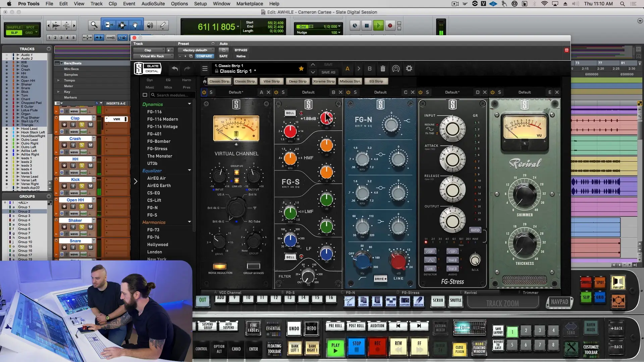644x362 pixels.
Task: Toggle power on FG-S module B
Action: click(276, 92)
